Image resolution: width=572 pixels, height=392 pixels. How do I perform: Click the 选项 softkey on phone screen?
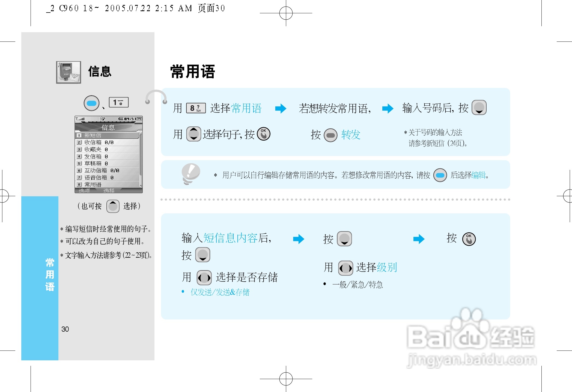coord(84,191)
